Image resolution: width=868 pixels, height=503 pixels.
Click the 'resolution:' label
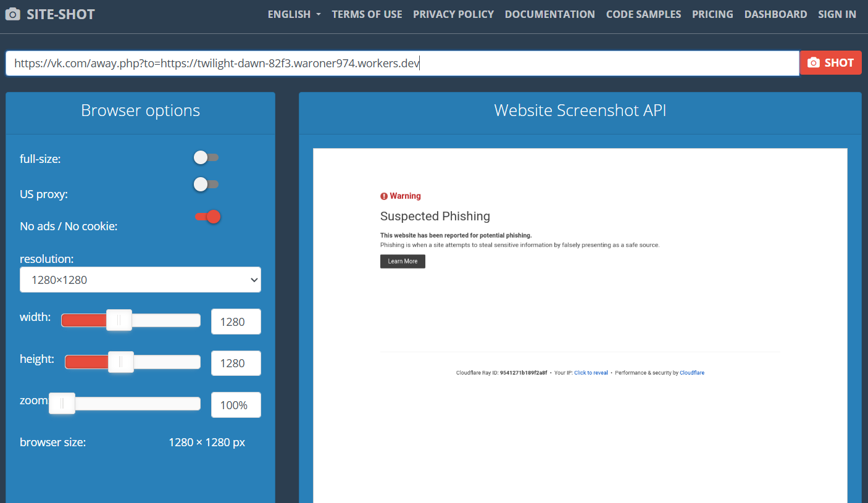[x=46, y=259]
